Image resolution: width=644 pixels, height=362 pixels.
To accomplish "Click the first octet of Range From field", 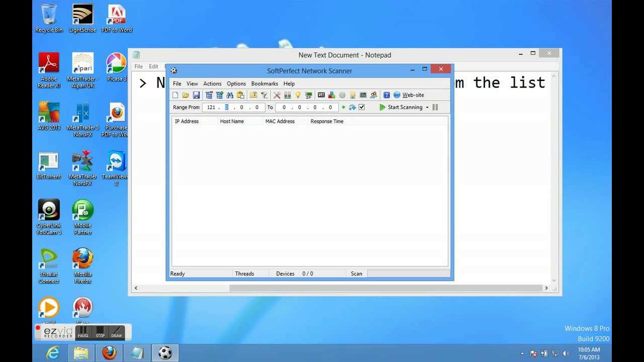I will (211, 107).
